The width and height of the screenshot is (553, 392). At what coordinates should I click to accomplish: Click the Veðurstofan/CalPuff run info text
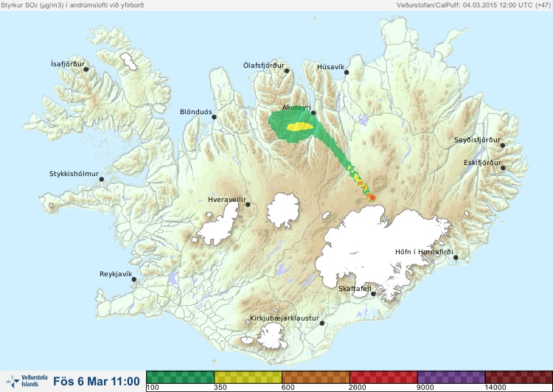[x=473, y=5]
